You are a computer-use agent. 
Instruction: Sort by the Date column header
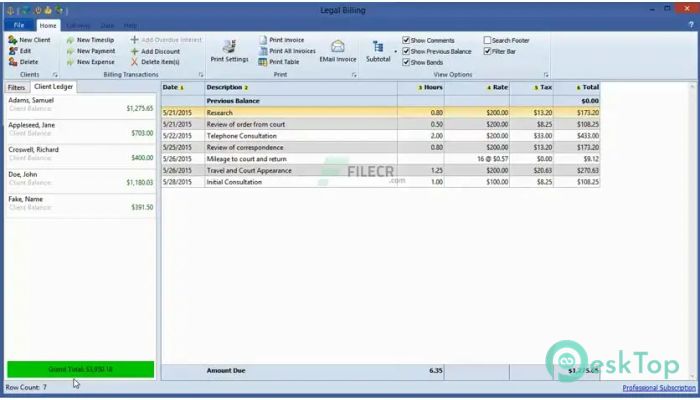pyautogui.click(x=183, y=88)
